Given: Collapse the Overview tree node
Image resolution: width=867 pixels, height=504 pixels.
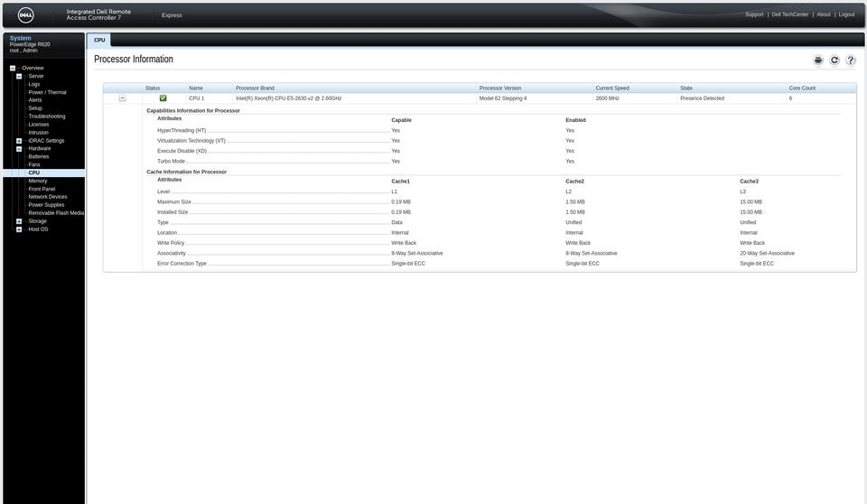Looking at the screenshot, I should [13, 68].
